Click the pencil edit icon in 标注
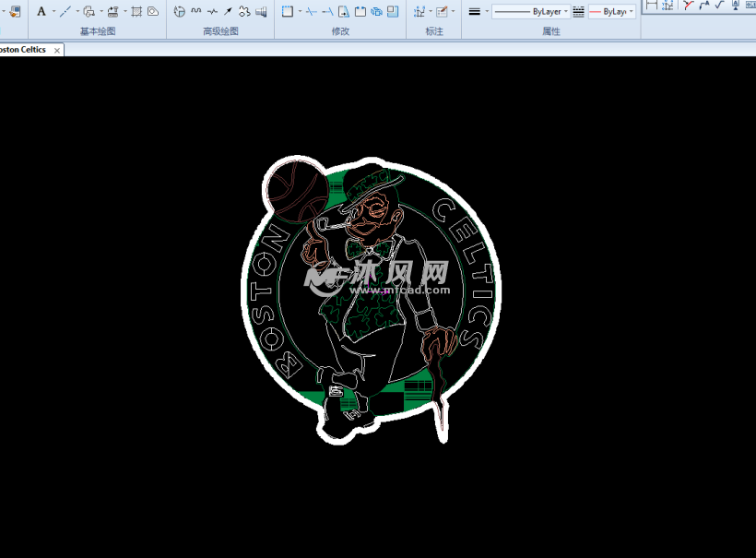This screenshot has width=756, height=558. (x=443, y=11)
